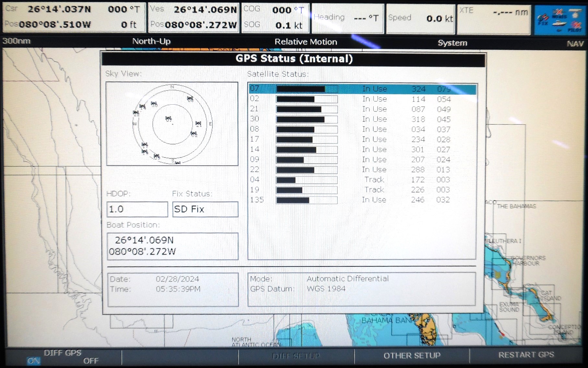Open the North-Up orientation option
Image resolution: width=588 pixels, height=368 pixels.
click(x=151, y=41)
